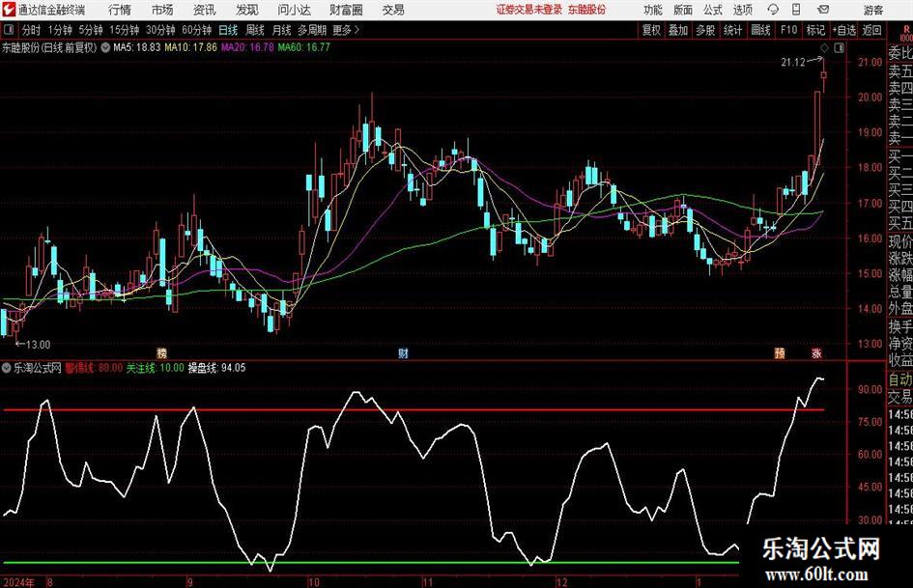Open the 选项 menu
The width and height of the screenshot is (913, 588).
tap(743, 10)
